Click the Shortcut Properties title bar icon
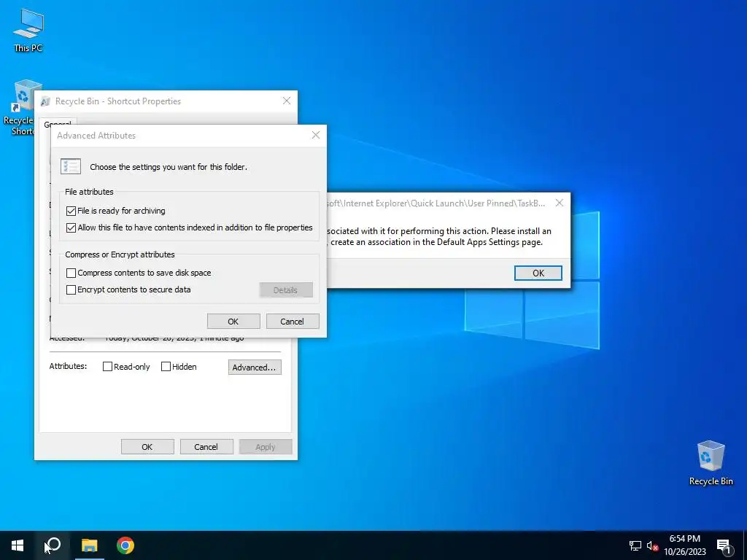The image size is (747, 560). point(46,101)
